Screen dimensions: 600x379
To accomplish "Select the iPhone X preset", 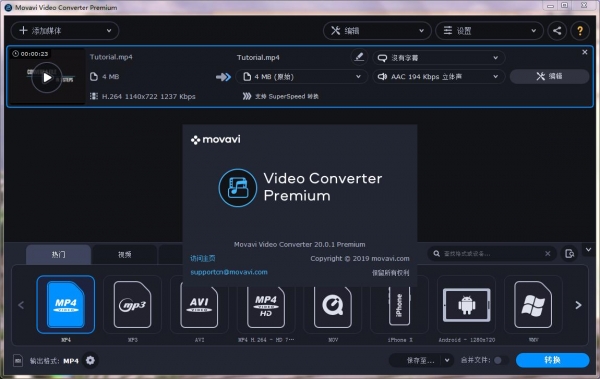I will click(399, 305).
